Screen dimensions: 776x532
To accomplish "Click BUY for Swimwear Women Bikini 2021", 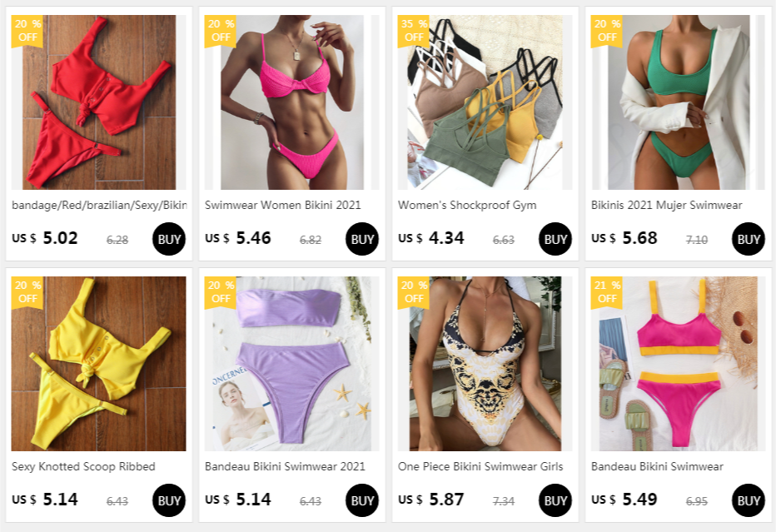I will [x=361, y=239].
